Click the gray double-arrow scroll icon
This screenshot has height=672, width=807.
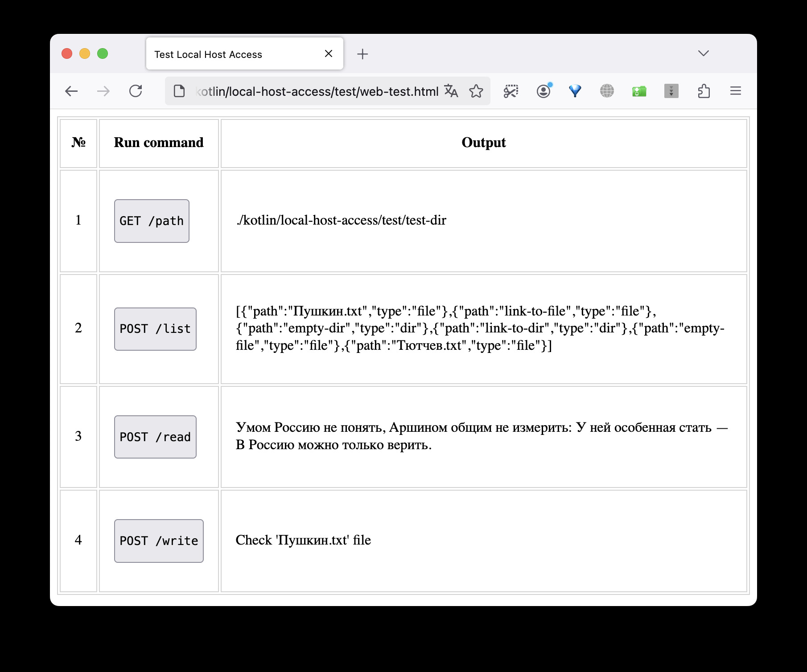(671, 91)
